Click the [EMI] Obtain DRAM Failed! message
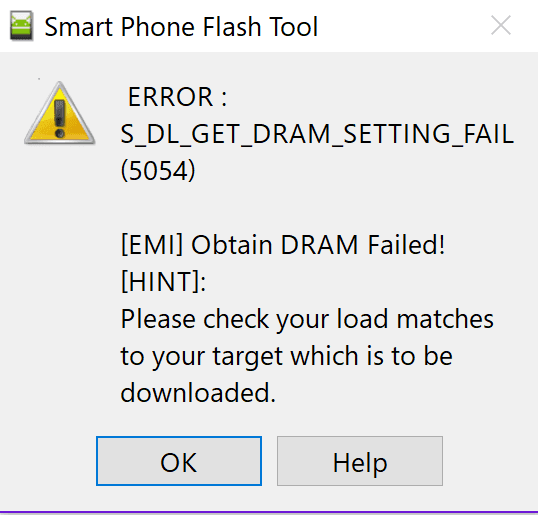The image size is (538, 515). 283,245
